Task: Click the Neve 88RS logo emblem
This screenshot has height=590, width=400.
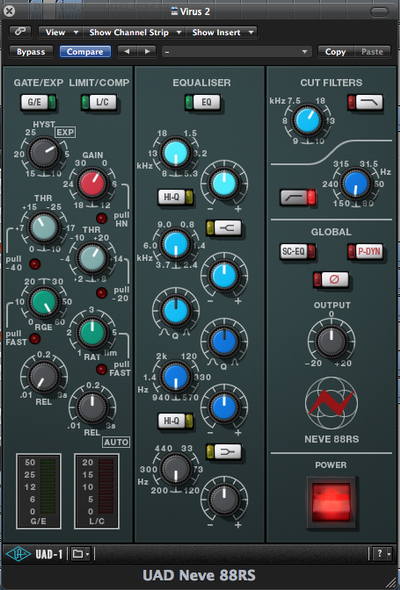Action: pyautogui.click(x=331, y=403)
